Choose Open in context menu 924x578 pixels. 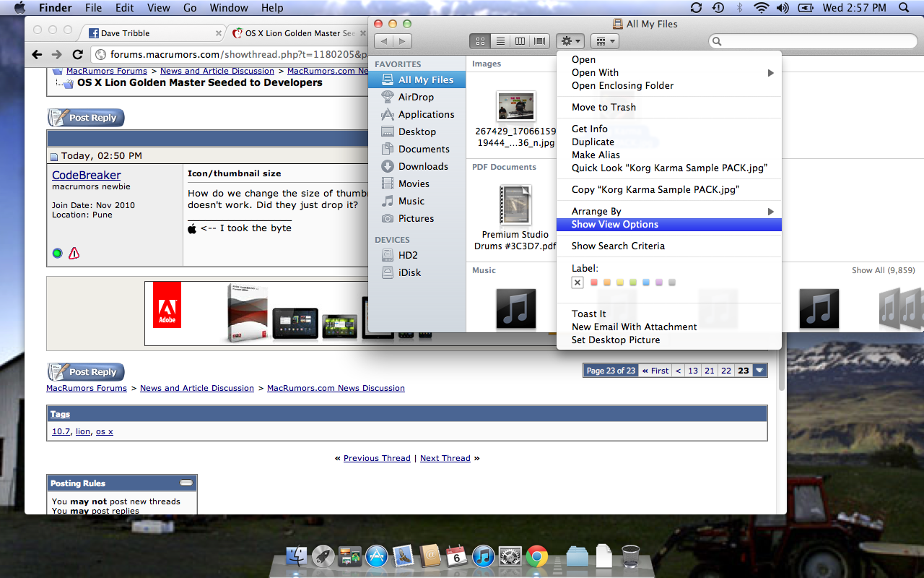tap(669, 60)
